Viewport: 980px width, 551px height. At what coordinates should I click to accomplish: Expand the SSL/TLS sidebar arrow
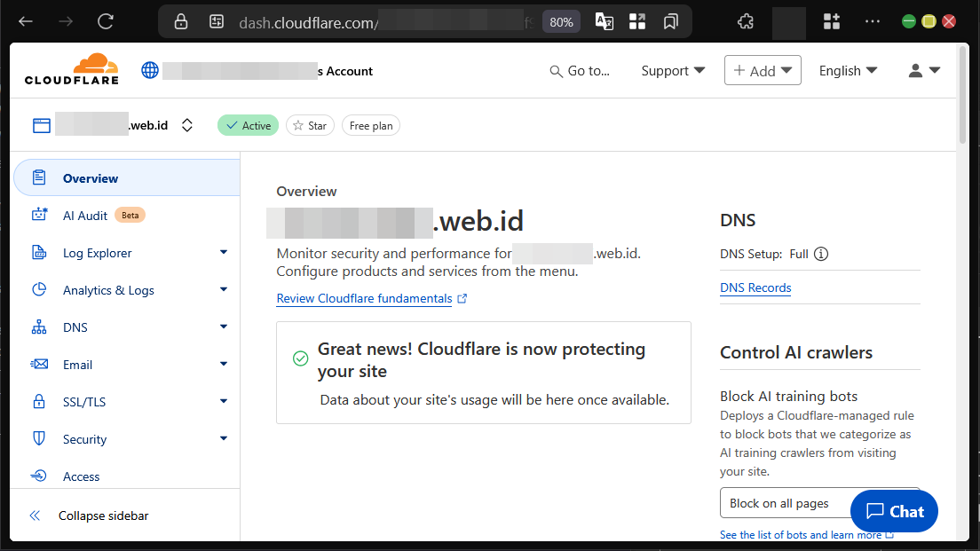(x=223, y=401)
